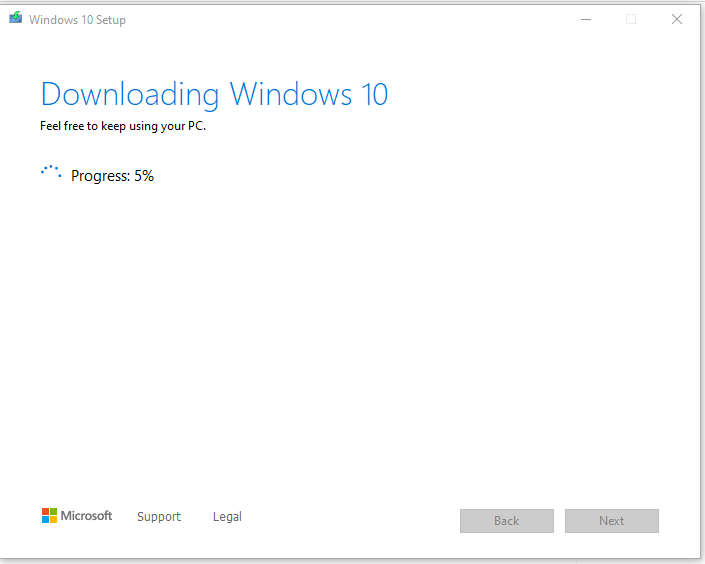Click the spinning progress indicator dots
The image size is (705, 564).
51,172
